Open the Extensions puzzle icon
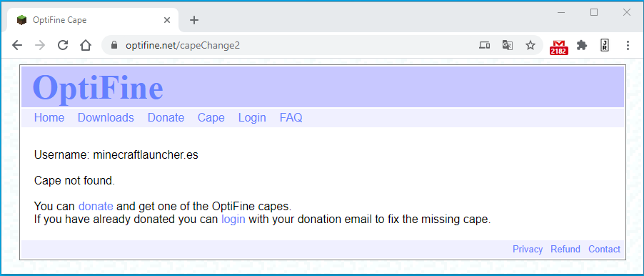Viewport: 644px width, 276px height. pyautogui.click(x=582, y=45)
